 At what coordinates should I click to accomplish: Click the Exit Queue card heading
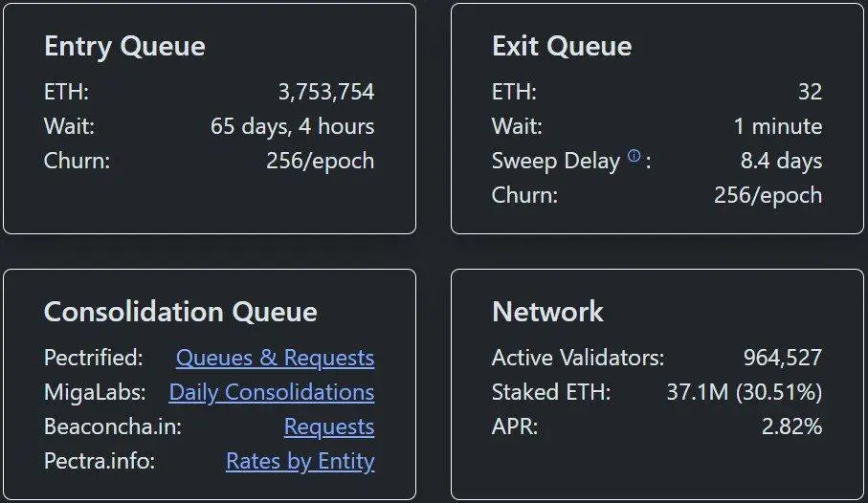(562, 46)
